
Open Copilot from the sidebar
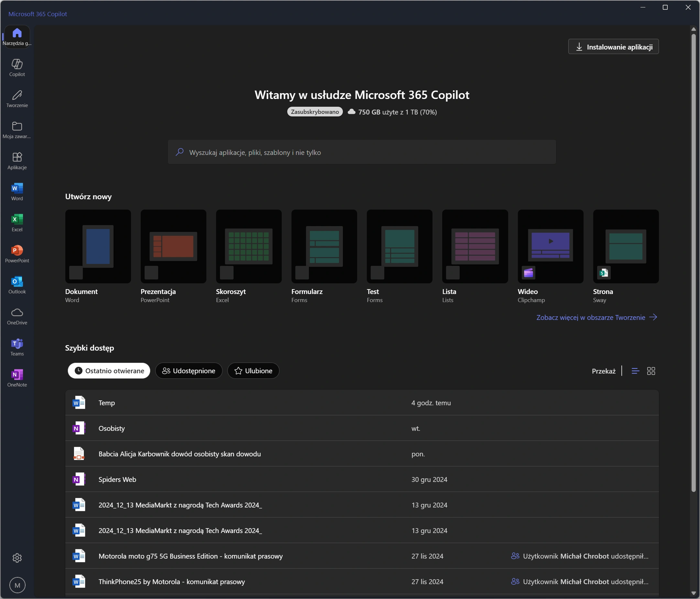(x=17, y=68)
